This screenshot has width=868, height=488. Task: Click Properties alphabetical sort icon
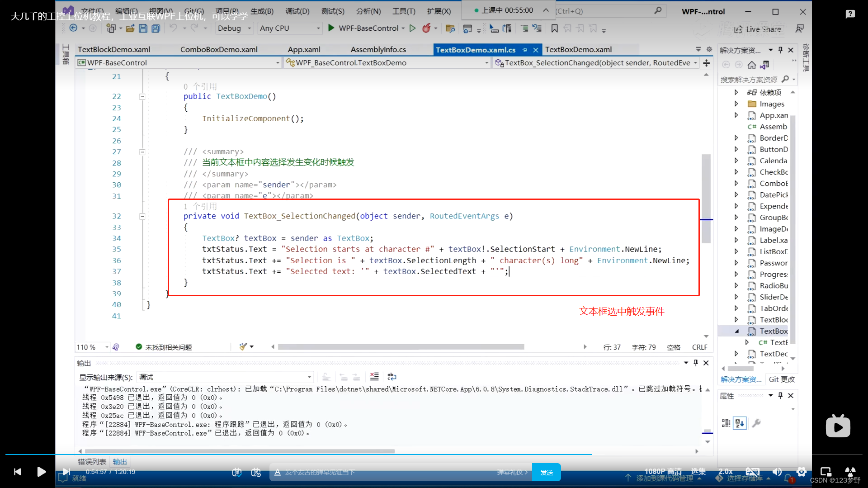pos(740,423)
